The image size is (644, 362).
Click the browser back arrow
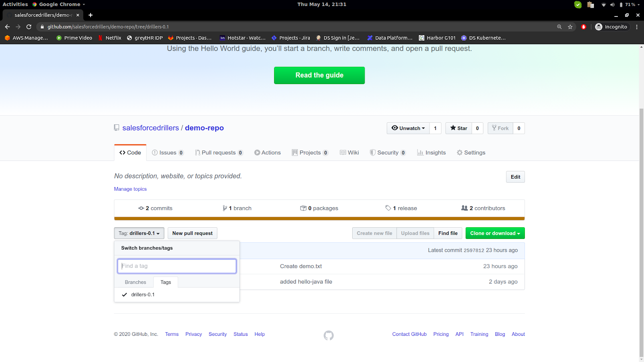(7, 27)
